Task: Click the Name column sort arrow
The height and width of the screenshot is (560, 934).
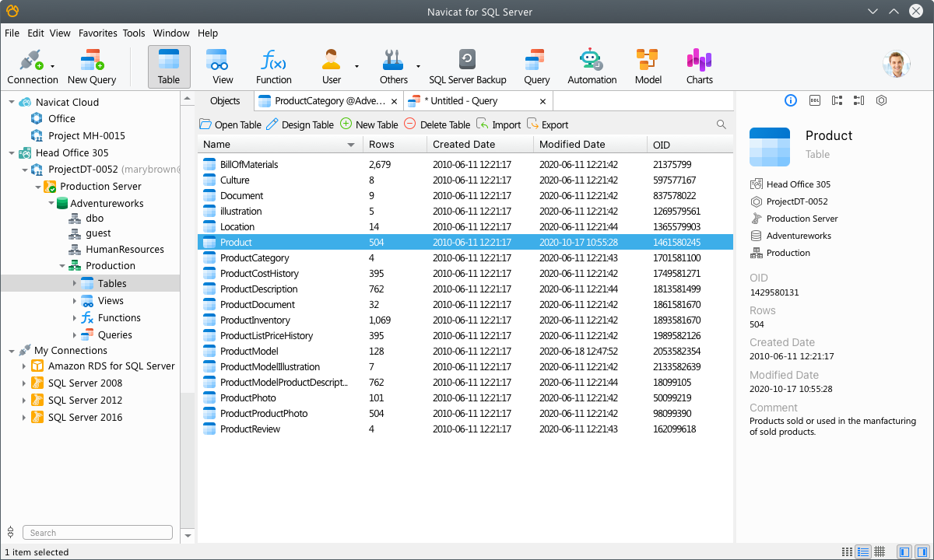Action: [351, 145]
